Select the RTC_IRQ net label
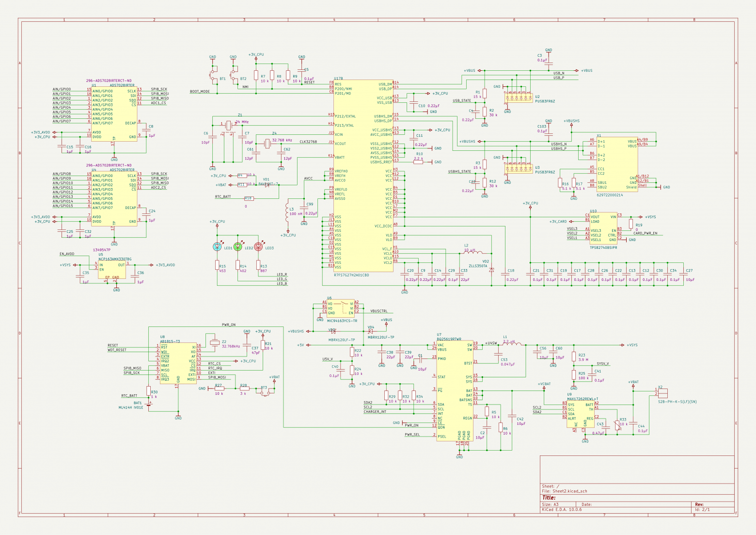The width and height of the screenshot is (756, 535). coord(215,368)
